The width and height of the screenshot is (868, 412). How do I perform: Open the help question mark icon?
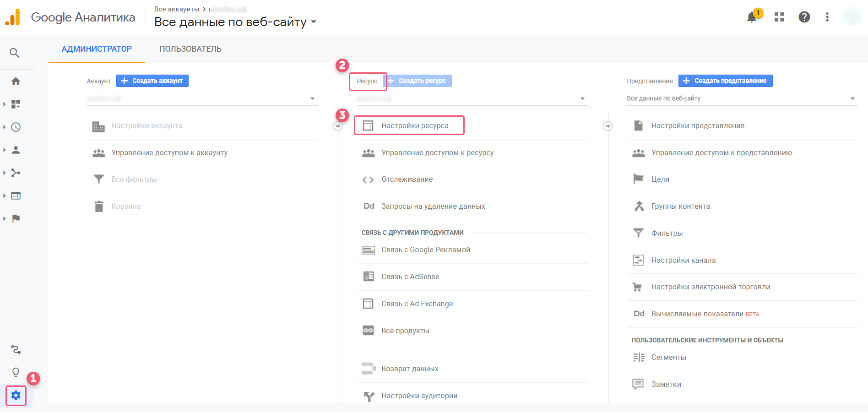(x=804, y=17)
